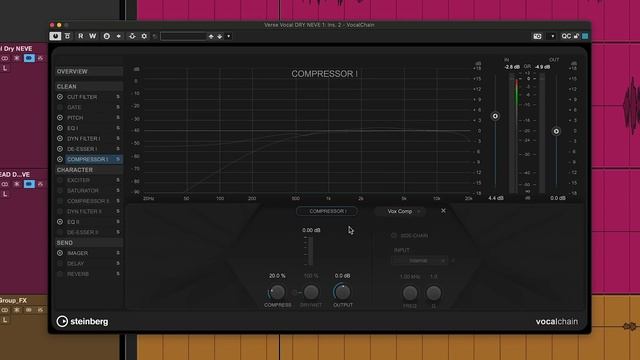Open the Vox Comp preset dropdown
Viewport: 640px width, 360px height.
click(x=400, y=211)
